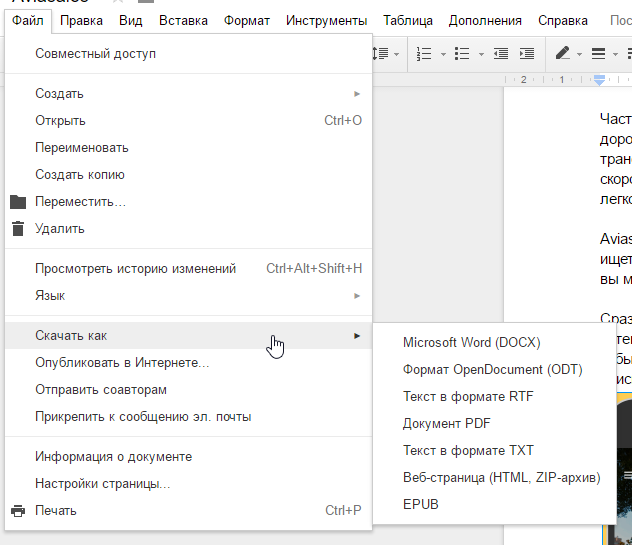
Task: Open the line spacing tool
Action: click(x=380, y=54)
